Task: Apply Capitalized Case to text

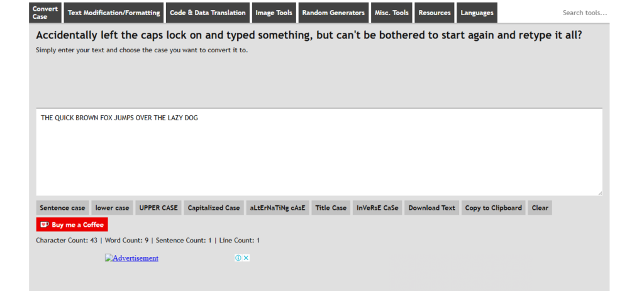Action: point(214,208)
